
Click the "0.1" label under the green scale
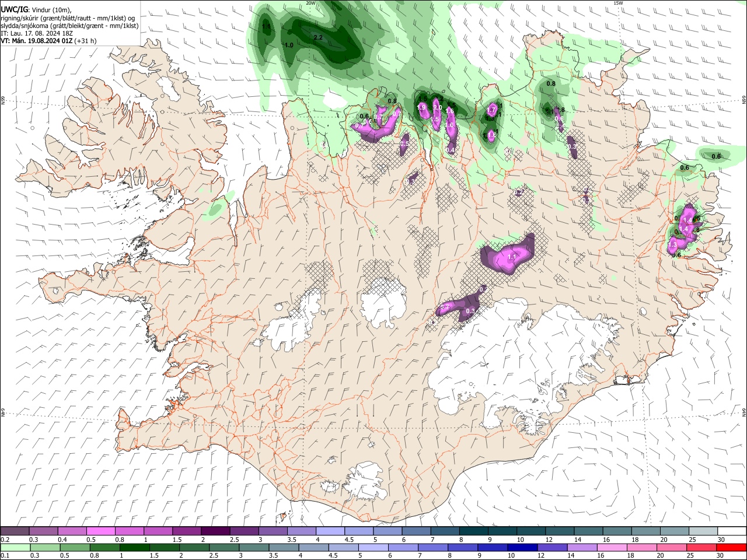[x=5, y=555]
